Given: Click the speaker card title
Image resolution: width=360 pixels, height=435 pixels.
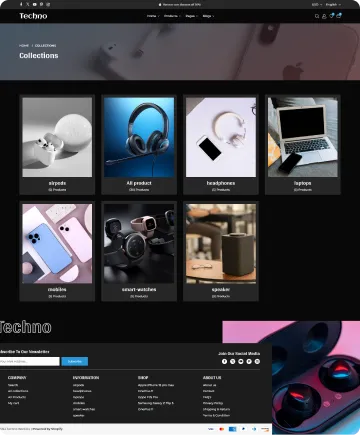Looking at the screenshot, I should click(x=221, y=289).
